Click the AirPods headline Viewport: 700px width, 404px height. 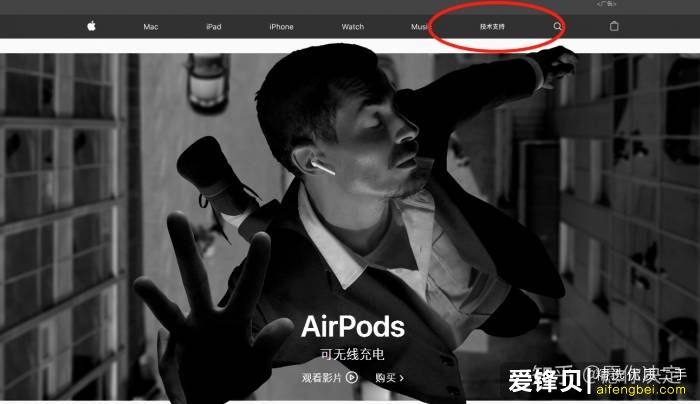pyautogui.click(x=353, y=327)
